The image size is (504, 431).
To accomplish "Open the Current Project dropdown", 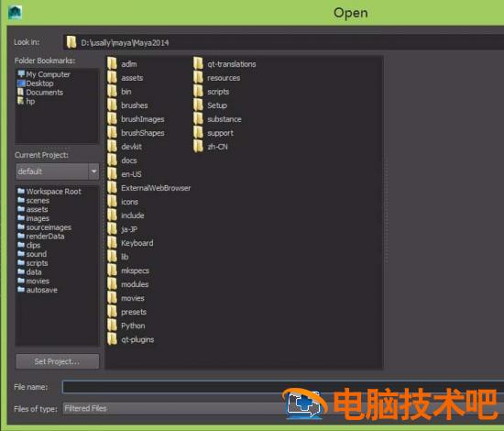I will point(57,171).
